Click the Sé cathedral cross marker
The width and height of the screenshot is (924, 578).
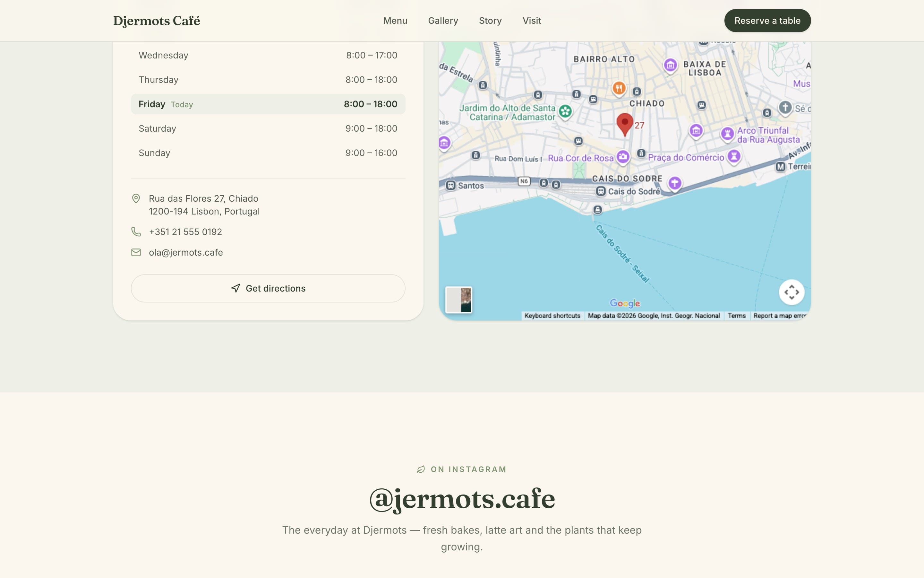point(785,108)
